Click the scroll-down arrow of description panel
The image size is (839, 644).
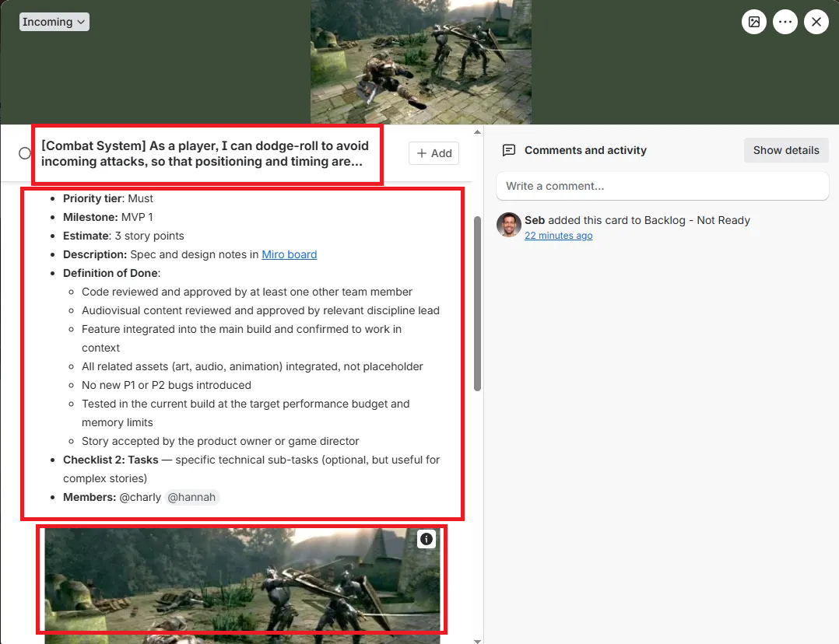(477, 641)
